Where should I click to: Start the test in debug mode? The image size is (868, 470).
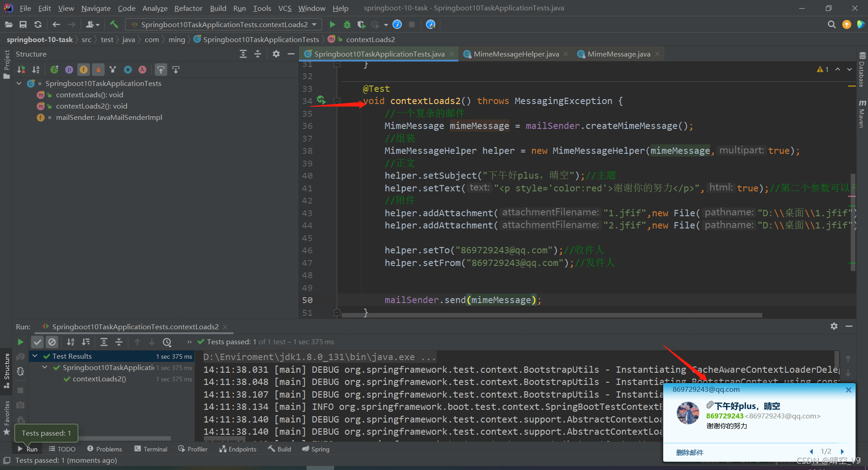tap(347, 24)
